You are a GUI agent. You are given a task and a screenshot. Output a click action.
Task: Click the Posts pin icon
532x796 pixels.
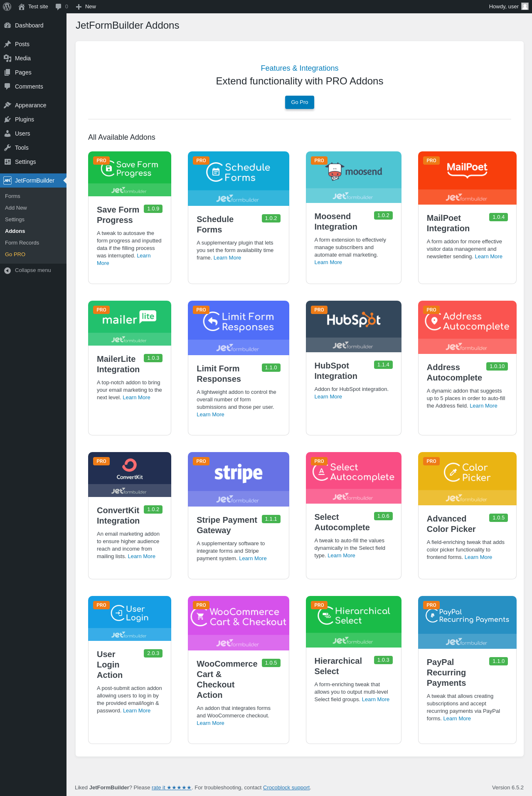pos(7,44)
